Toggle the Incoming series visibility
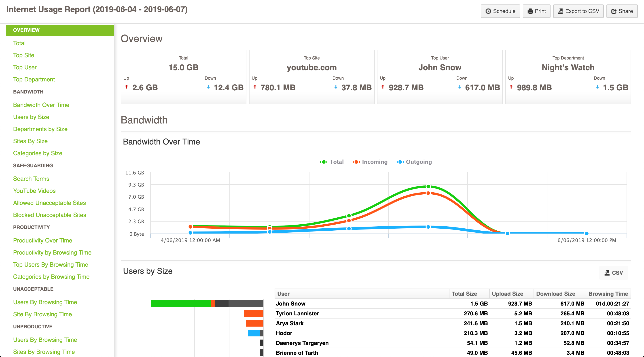Viewport: 644px width, 357px height. click(375, 161)
